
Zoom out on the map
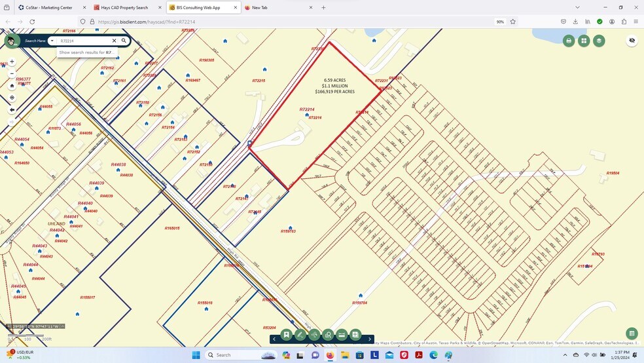(12, 73)
